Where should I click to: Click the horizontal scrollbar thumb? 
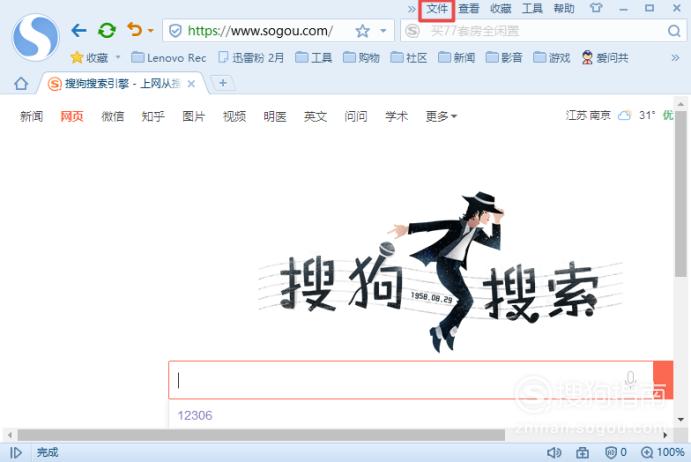click(x=261, y=436)
